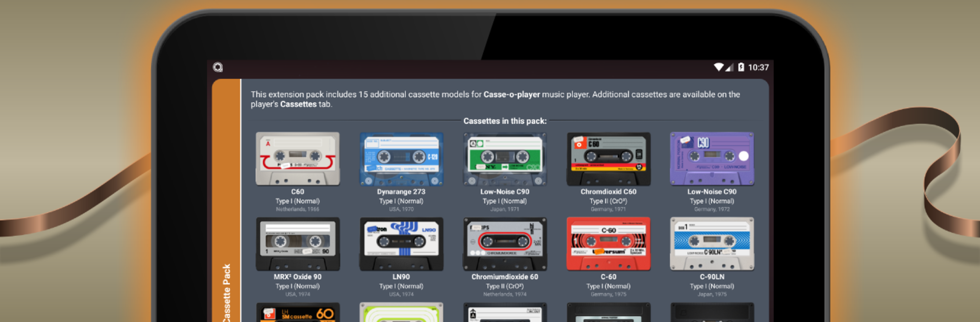
Task: Select the C60 Netherlands 1966 cassette thumbnail
Action: [x=298, y=159]
